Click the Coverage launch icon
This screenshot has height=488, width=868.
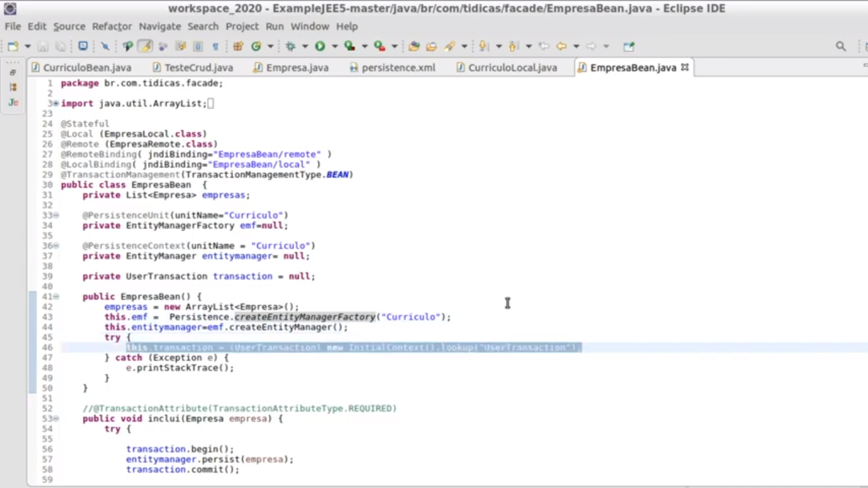[x=349, y=46]
